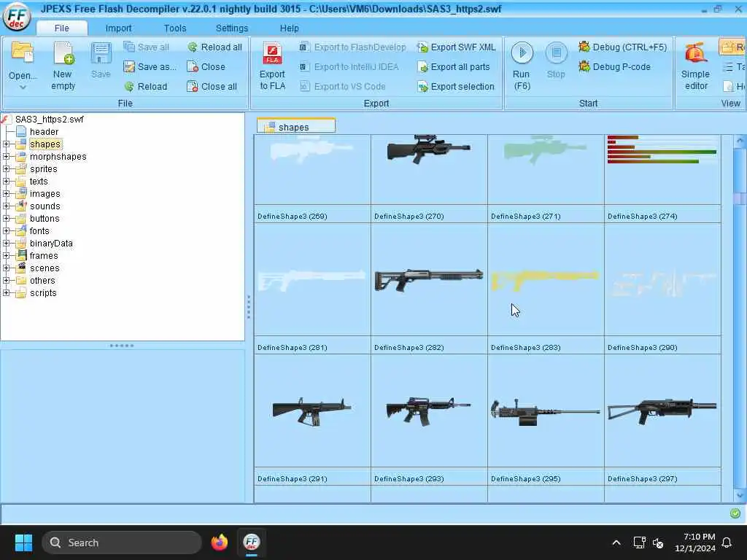This screenshot has height=560, width=747.
Task: Select the binaryData folder
Action: tap(51, 243)
